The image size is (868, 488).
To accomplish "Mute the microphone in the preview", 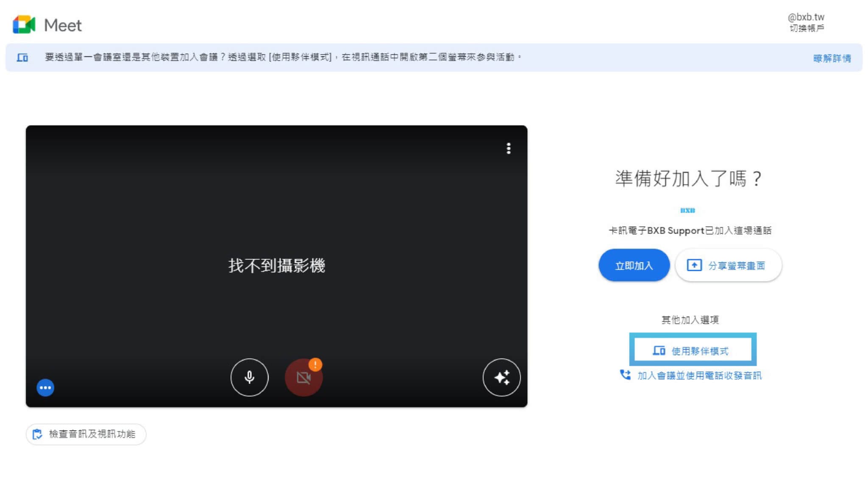I will pyautogui.click(x=249, y=377).
